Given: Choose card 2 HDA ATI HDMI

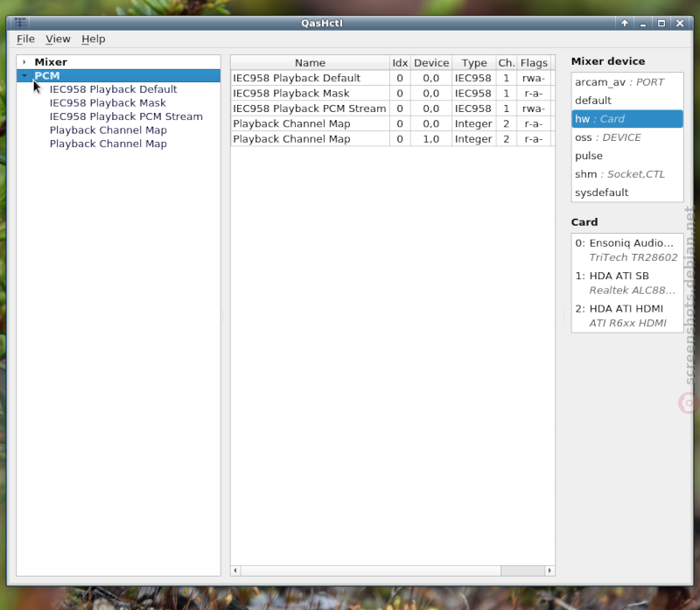Looking at the screenshot, I should pyautogui.click(x=627, y=316).
